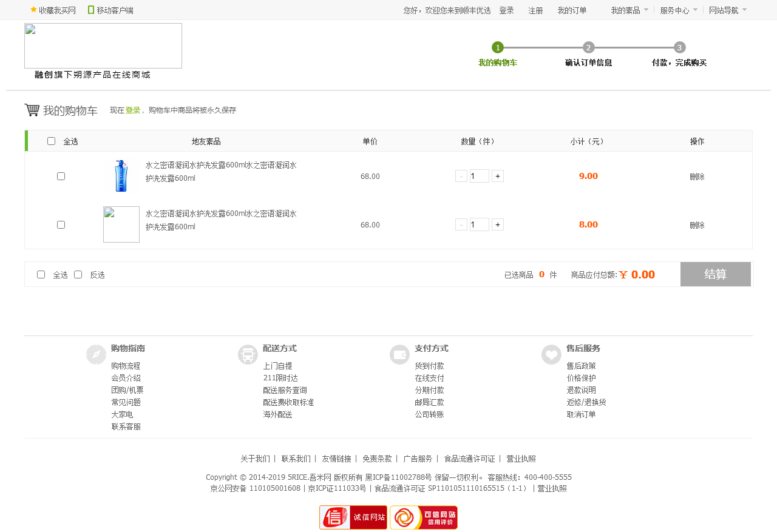777x532 pixels.
Task: Delete the first cart item via 删除
Action: 697,177
